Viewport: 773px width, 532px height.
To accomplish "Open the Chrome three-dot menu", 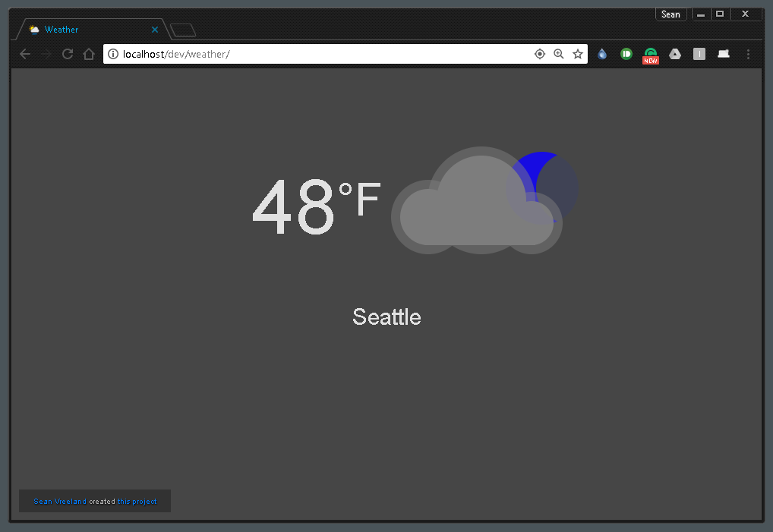I will point(748,54).
